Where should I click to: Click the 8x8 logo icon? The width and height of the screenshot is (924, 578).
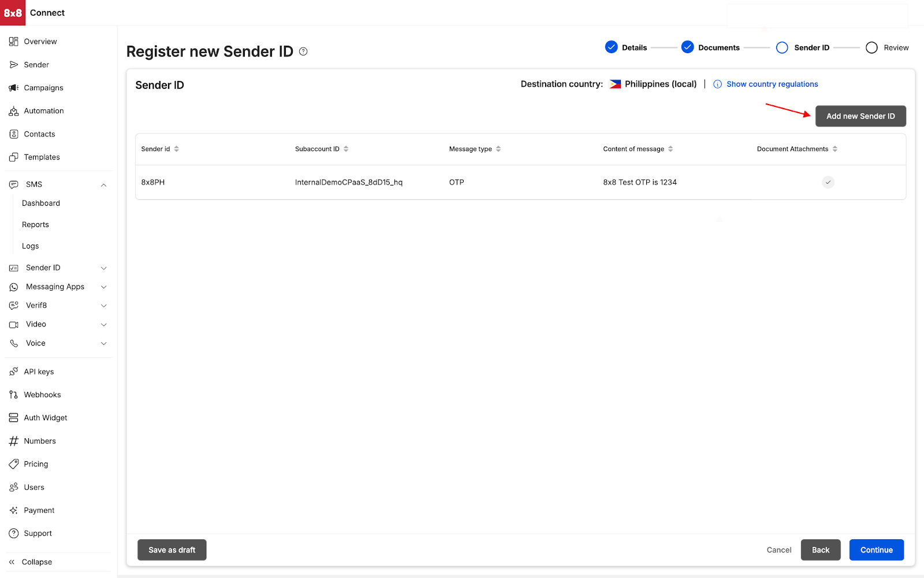tap(13, 13)
